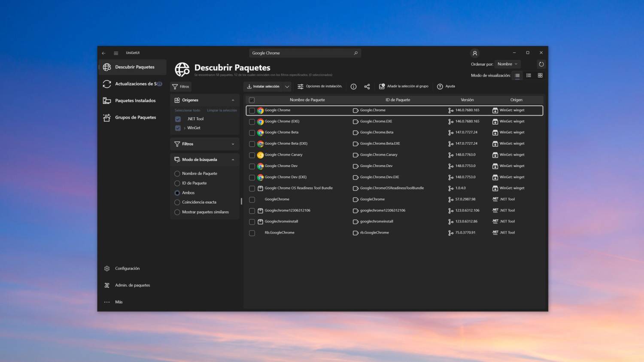
Task: Expand the Instalar selección dropdown arrow
Action: click(x=287, y=87)
